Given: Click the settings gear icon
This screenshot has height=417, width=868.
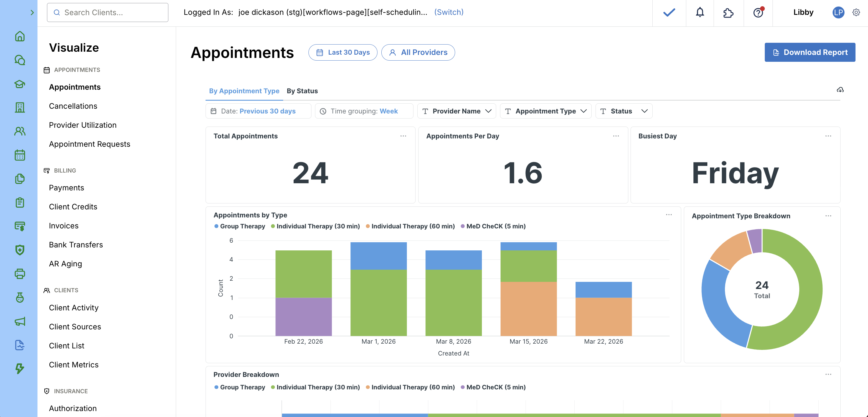Looking at the screenshot, I should (x=856, y=12).
